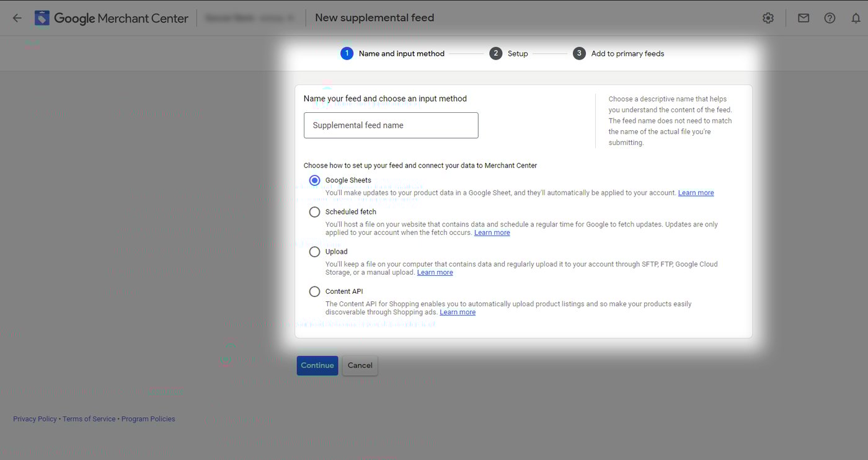The height and width of the screenshot is (460, 868).
Task: Select the Google Sheets radio option
Action: (x=315, y=180)
